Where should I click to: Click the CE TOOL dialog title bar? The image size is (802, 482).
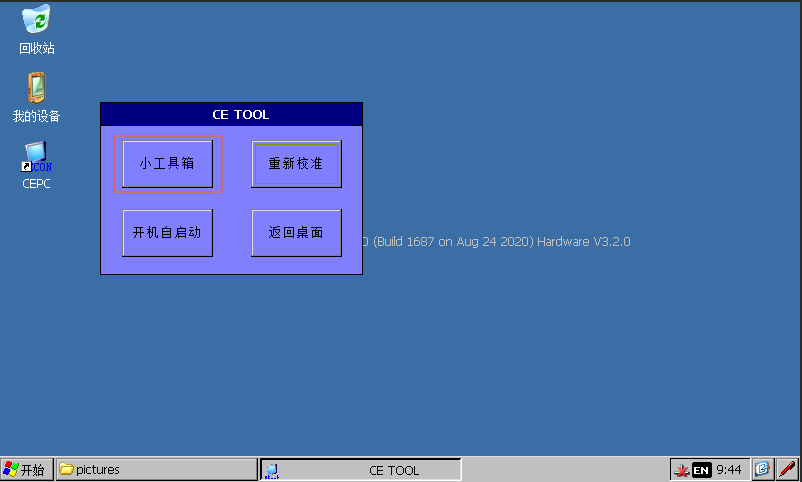[x=231, y=115]
